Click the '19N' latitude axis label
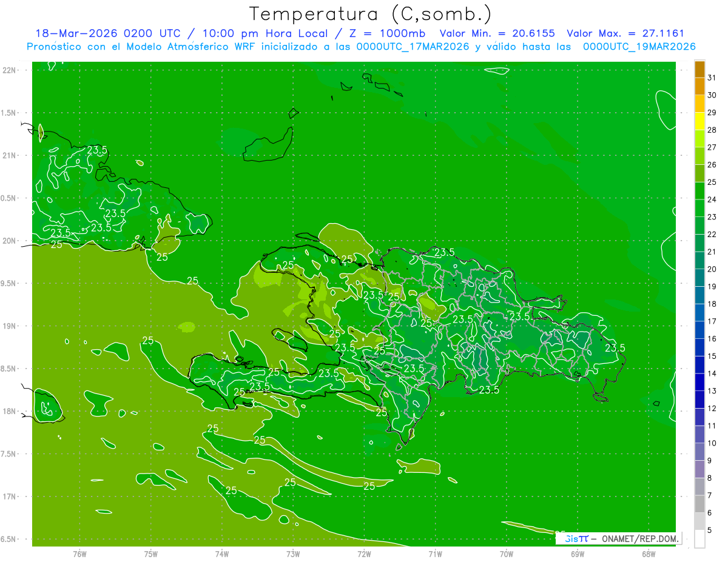The height and width of the screenshot is (562, 728). [10, 326]
